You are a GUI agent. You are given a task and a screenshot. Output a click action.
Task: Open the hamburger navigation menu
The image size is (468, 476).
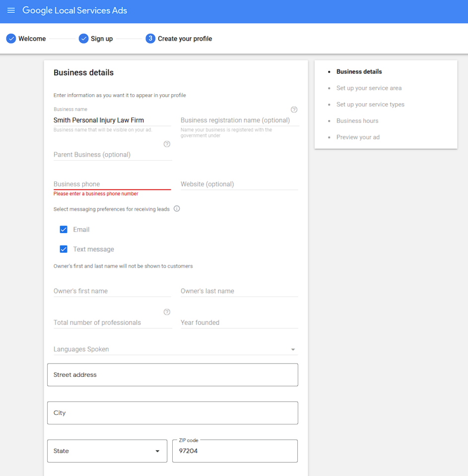[x=11, y=10]
